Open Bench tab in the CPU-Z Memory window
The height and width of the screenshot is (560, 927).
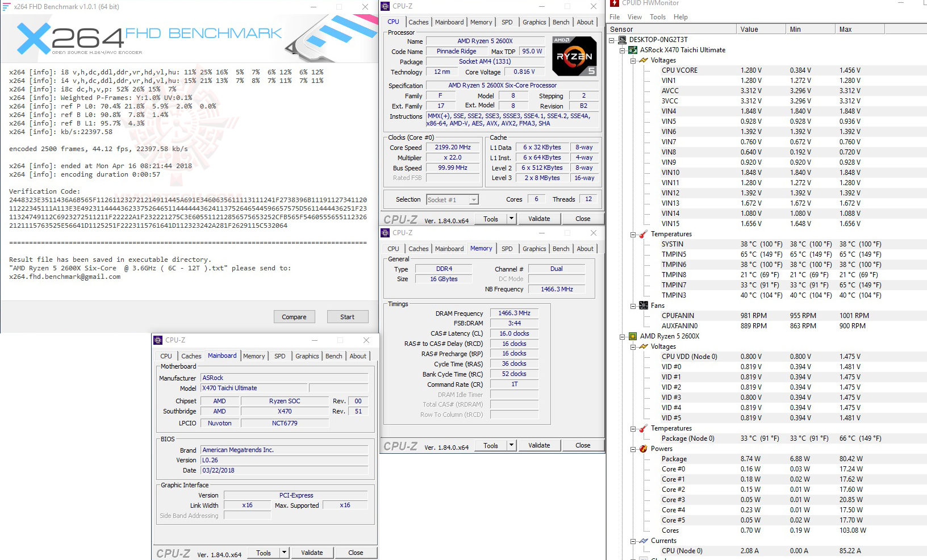[x=561, y=249]
